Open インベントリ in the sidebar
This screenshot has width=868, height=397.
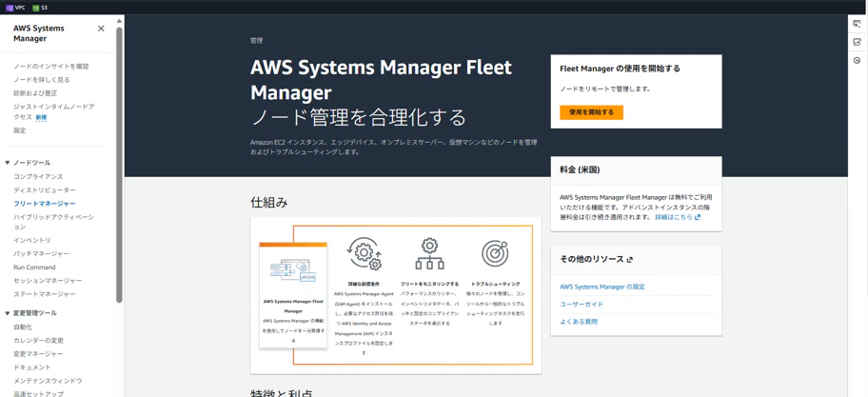point(32,240)
